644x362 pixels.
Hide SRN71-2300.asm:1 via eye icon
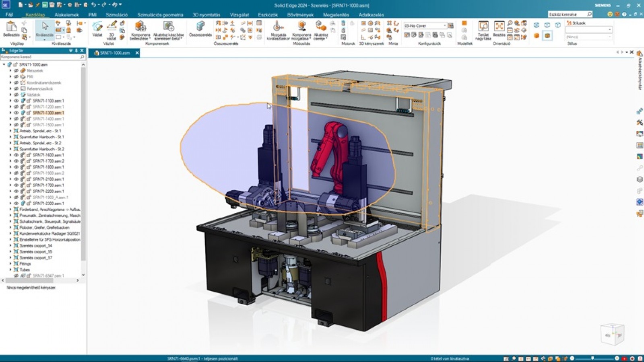tap(17, 204)
